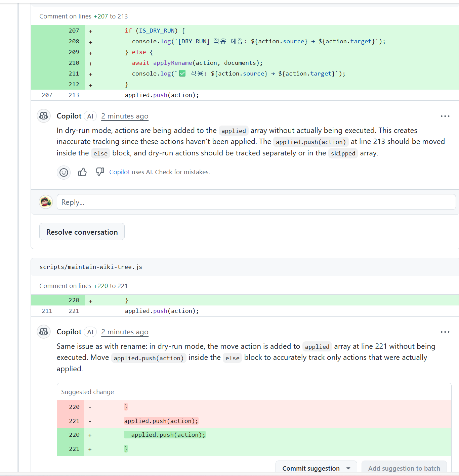
Task: Click Copilot author name on second comment
Action: [69, 332]
